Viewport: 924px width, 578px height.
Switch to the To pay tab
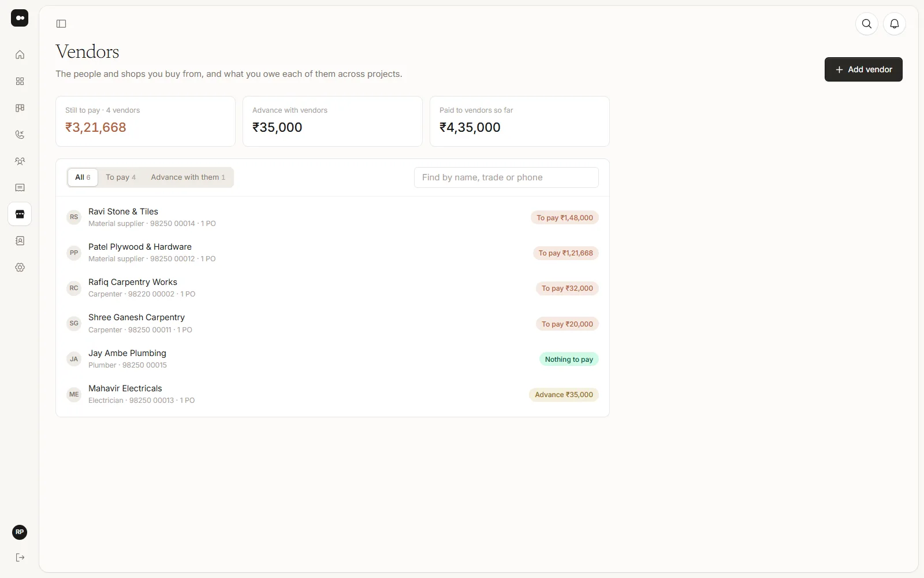point(121,177)
